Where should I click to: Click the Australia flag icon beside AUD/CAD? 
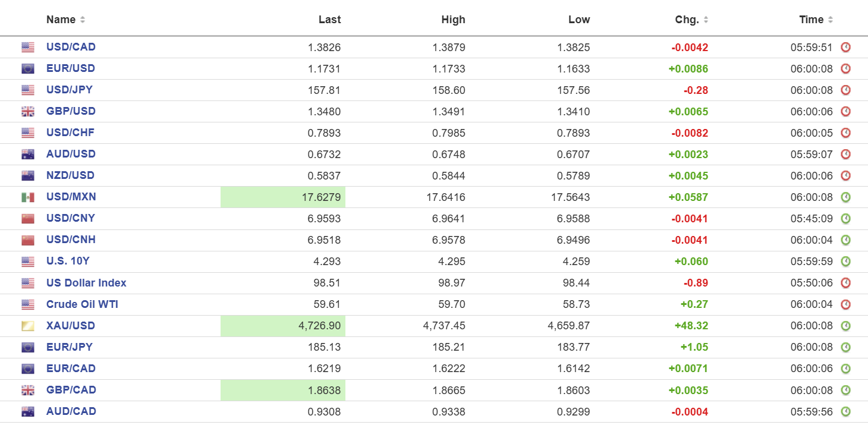coord(28,411)
